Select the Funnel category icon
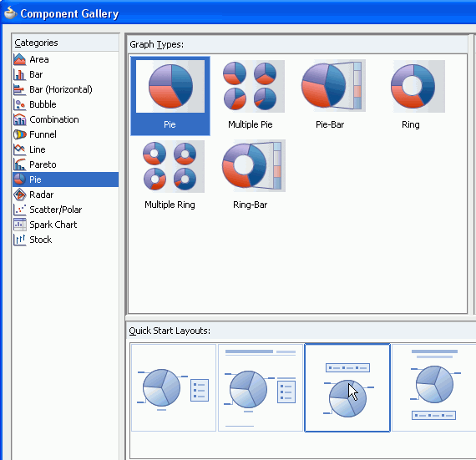 pos(20,134)
